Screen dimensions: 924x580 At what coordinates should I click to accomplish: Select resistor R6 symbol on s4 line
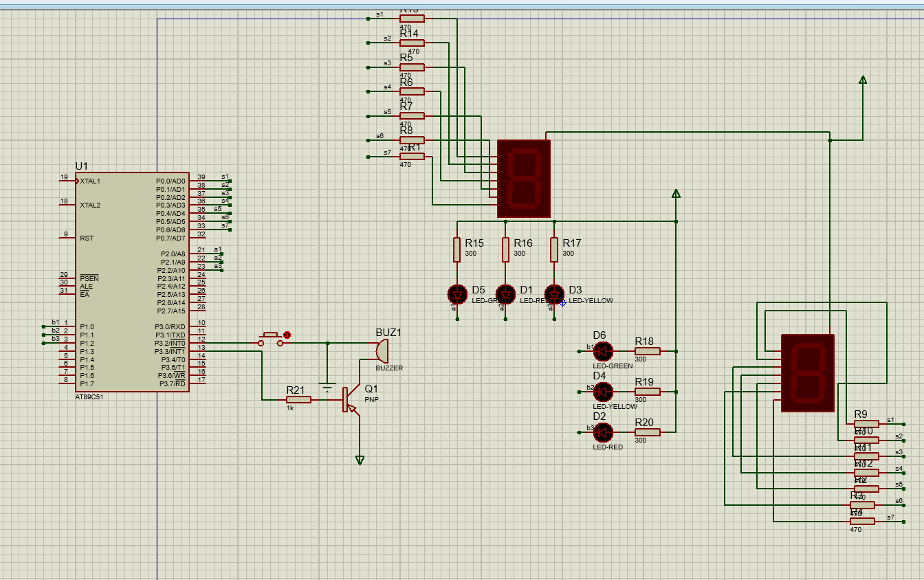(412, 91)
